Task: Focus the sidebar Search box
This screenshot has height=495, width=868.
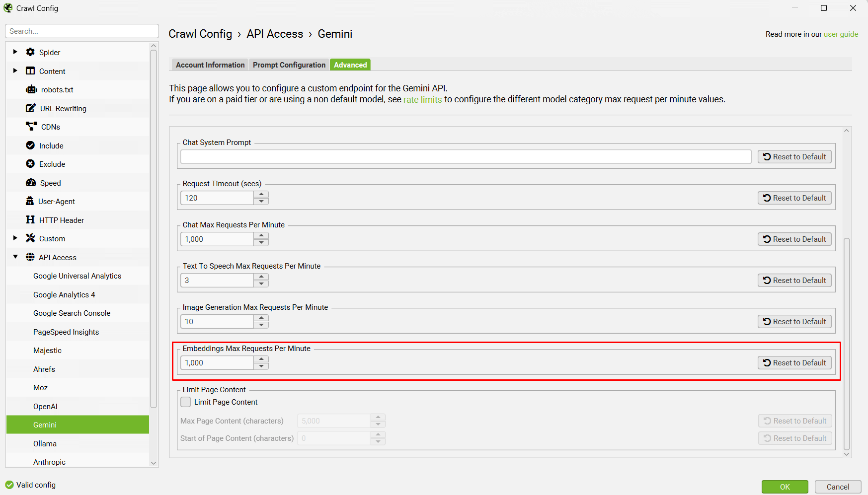Action: (82, 31)
